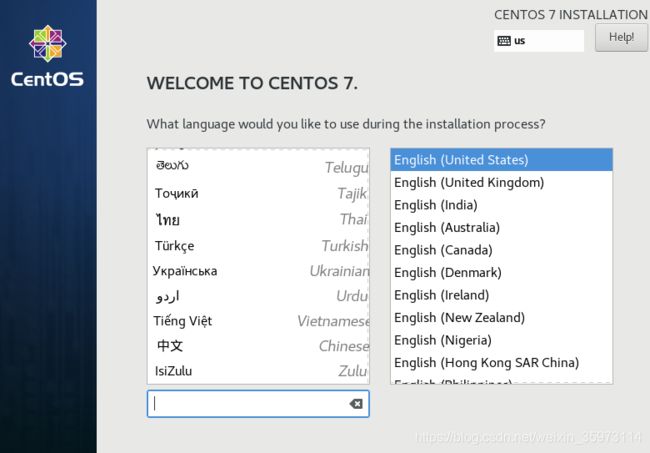650x453 pixels.
Task: Open the us keyboard layout indicator
Action: [539, 41]
